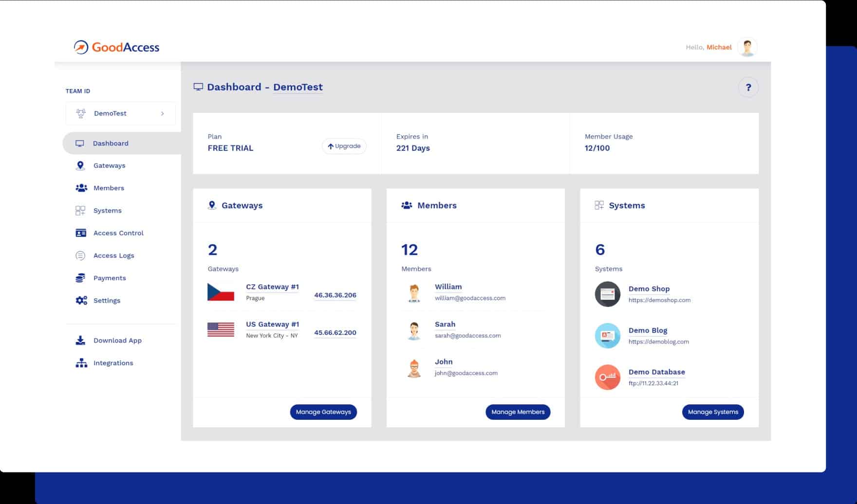Expand the DemoTest team selector chevron
The image size is (857, 504).
(162, 113)
